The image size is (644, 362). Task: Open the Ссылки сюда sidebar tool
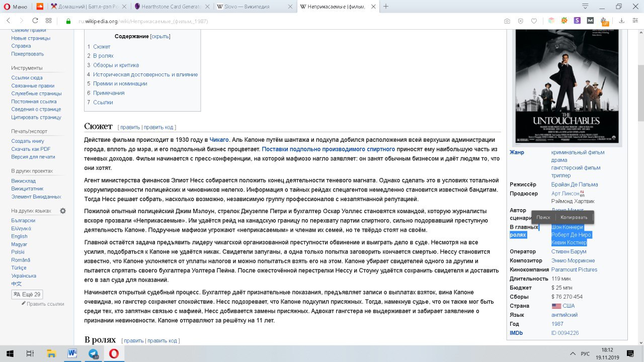point(27,78)
